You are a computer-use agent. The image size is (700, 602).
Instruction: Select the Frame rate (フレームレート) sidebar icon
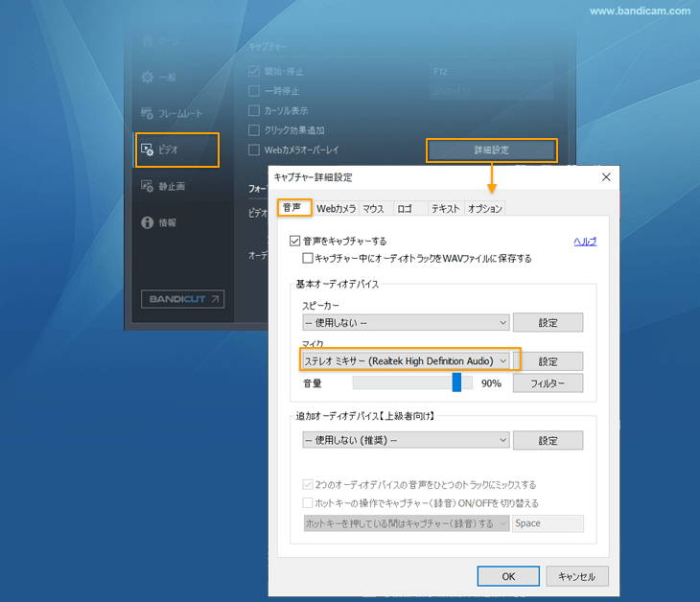(147, 113)
